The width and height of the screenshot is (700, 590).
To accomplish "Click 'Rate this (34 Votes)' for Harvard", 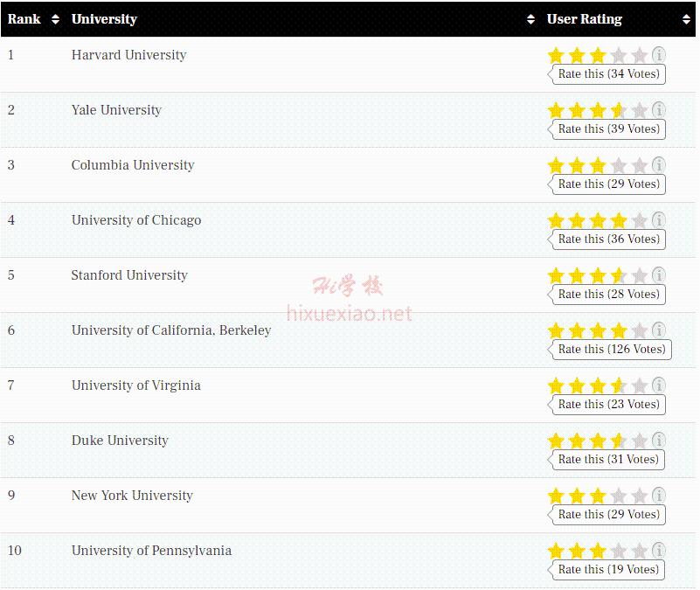I will pyautogui.click(x=608, y=73).
